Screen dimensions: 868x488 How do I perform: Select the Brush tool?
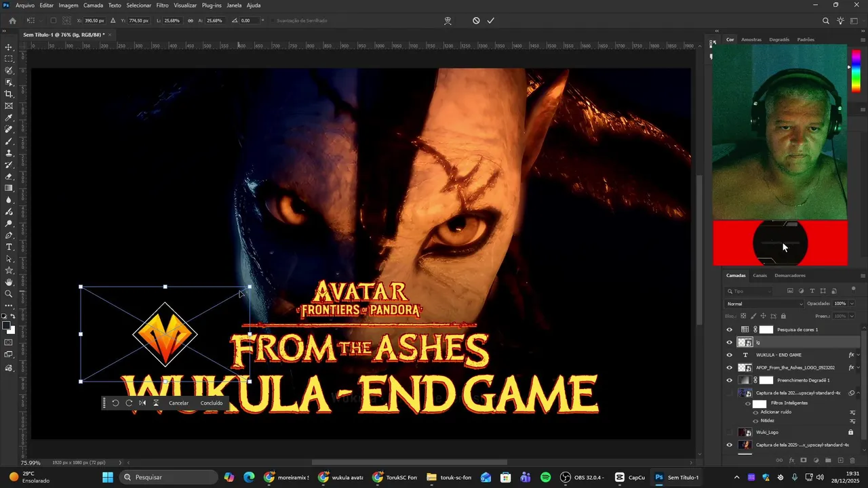coord(9,141)
